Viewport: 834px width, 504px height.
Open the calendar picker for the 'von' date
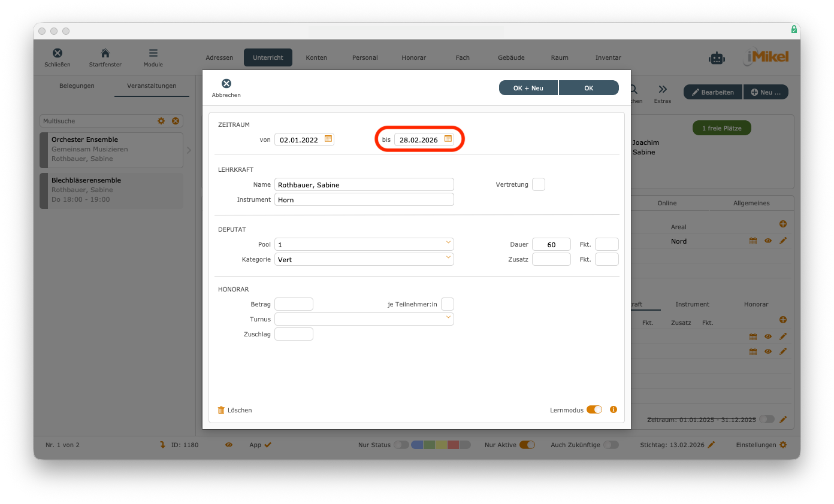click(328, 139)
